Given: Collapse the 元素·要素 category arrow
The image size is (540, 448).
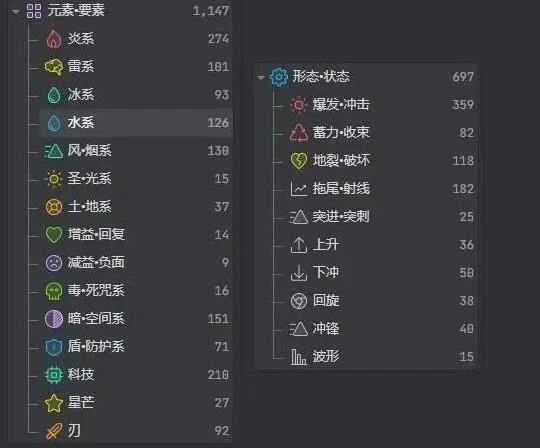Looking at the screenshot, I should click(x=15, y=11).
